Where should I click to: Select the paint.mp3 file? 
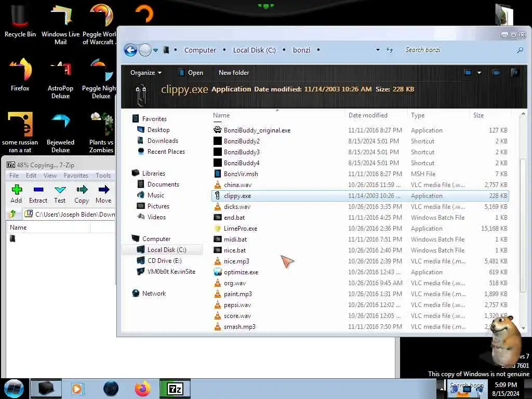[x=360, y=294]
